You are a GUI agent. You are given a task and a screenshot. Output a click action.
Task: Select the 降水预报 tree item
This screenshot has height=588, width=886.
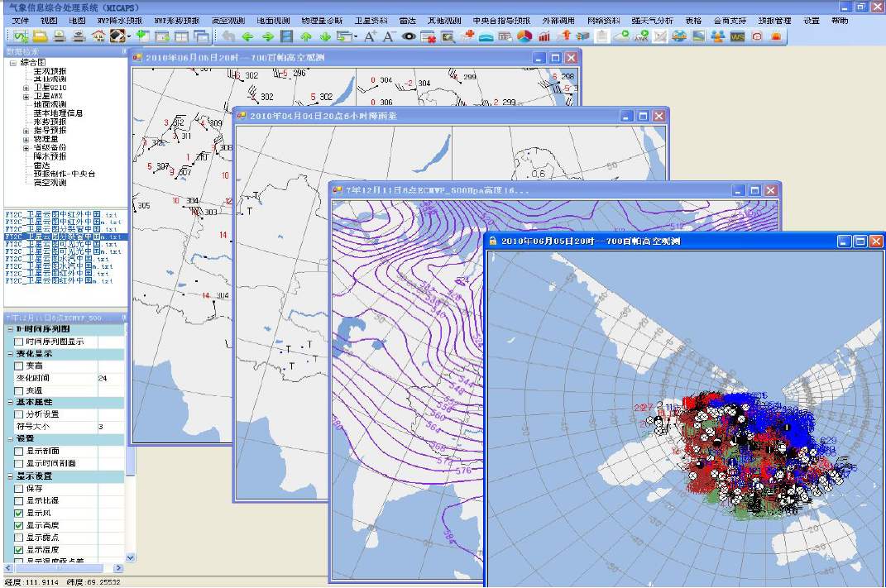tap(50, 156)
